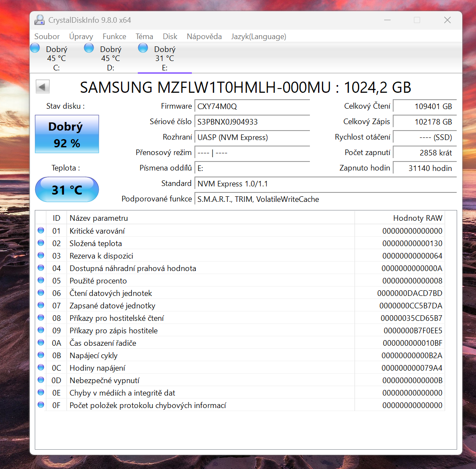This screenshot has width=476, height=469.
Task: Select RAW value 0000000DACD7BD
Action: (x=409, y=293)
